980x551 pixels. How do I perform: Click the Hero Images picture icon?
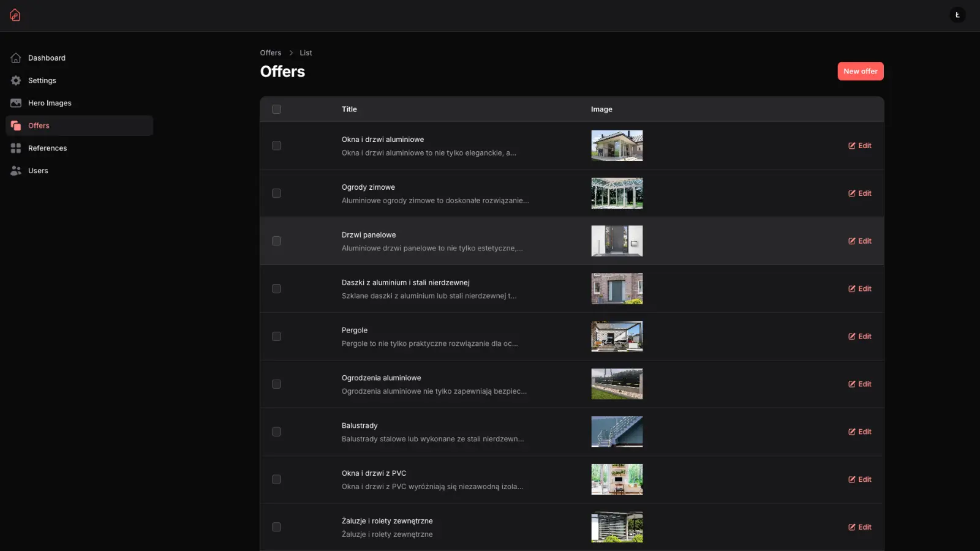click(x=16, y=103)
